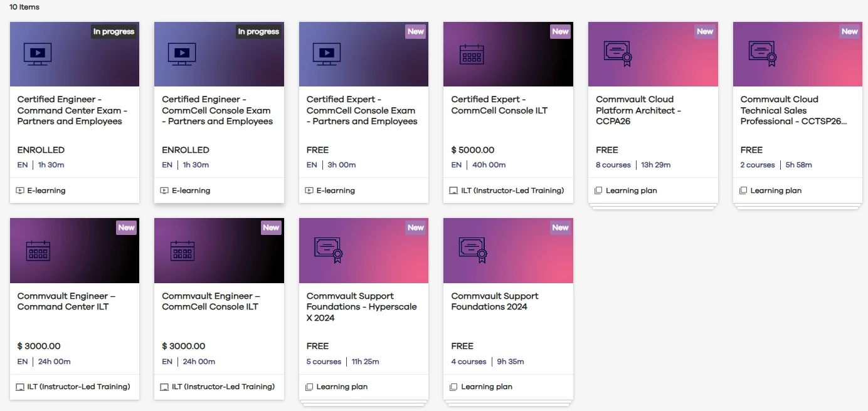Click '5 courses' text on Hyperscale X card

[324, 362]
